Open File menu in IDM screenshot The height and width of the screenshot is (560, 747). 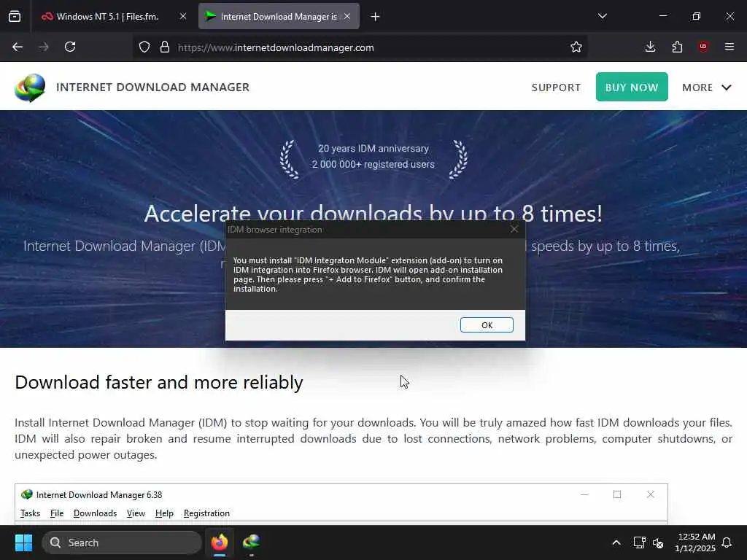coord(57,513)
